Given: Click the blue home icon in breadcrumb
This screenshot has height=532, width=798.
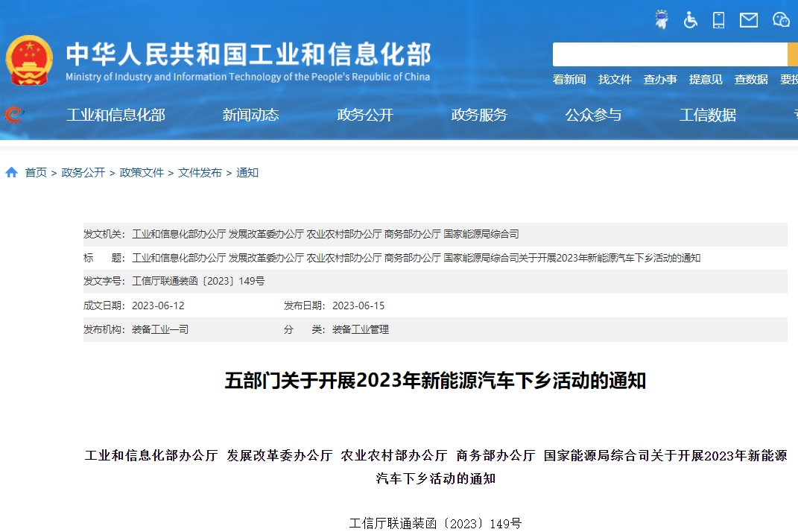Looking at the screenshot, I should pyautogui.click(x=11, y=173).
